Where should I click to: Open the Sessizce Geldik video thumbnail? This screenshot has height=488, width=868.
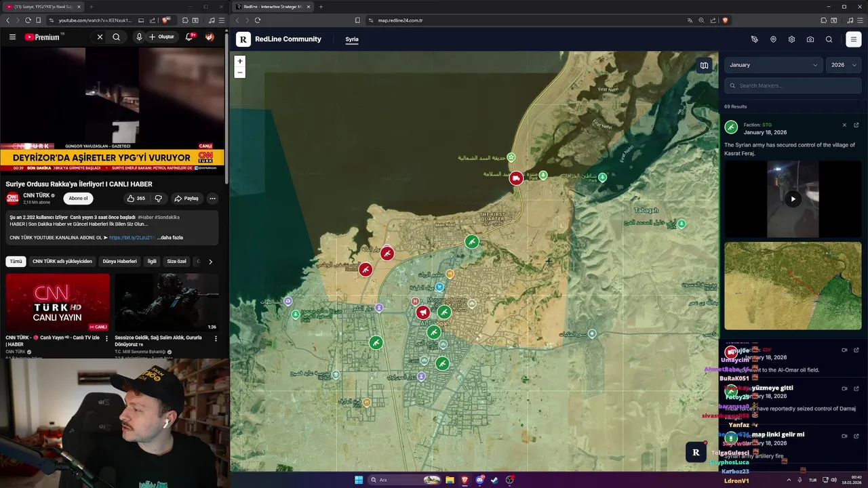click(167, 302)
